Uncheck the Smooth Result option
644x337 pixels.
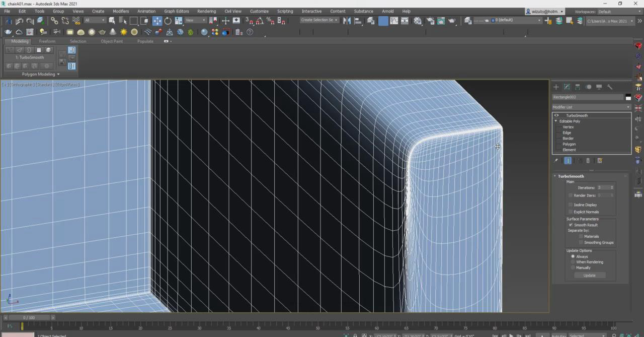coord(571,225)
